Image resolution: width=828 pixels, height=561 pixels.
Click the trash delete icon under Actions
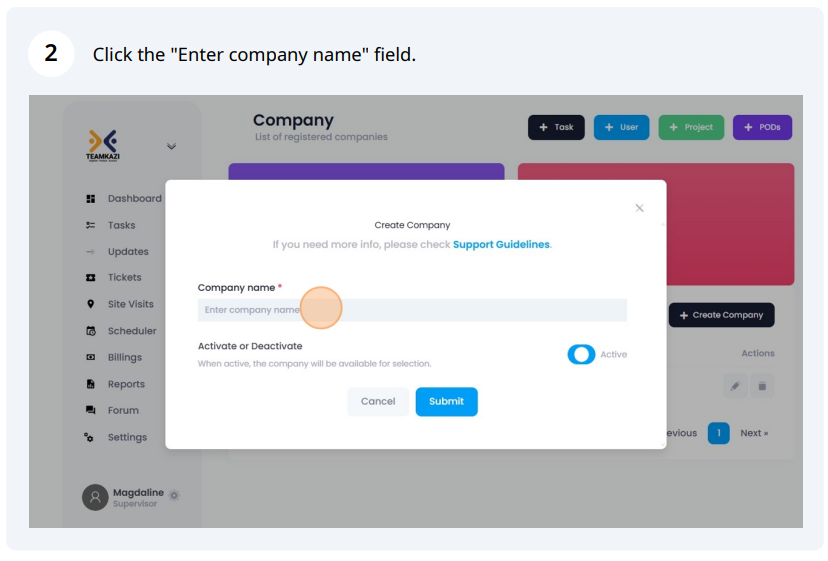click(x=762, y=386)
